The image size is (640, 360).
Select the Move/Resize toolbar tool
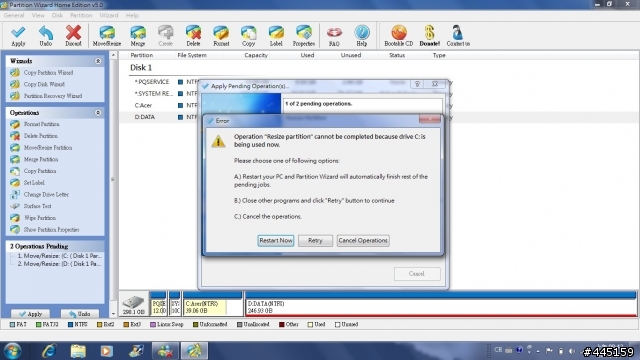(x=107, y=36)
